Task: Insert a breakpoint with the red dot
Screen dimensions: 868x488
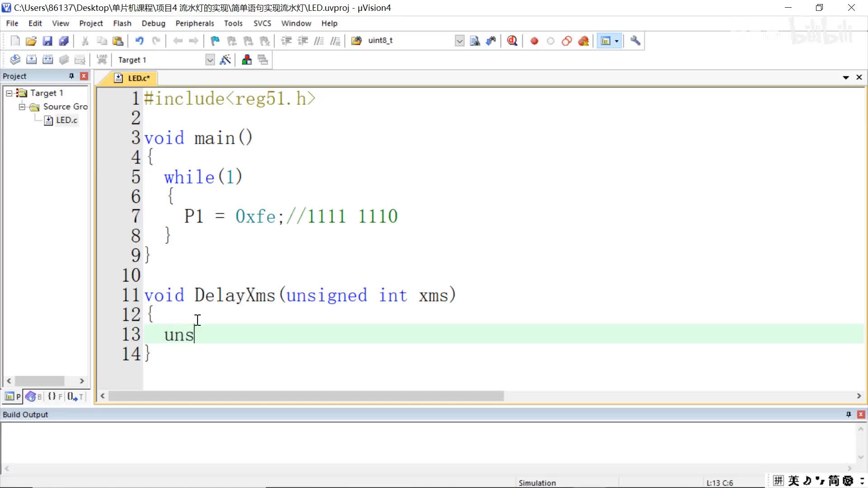Action: tap(534, 41)
